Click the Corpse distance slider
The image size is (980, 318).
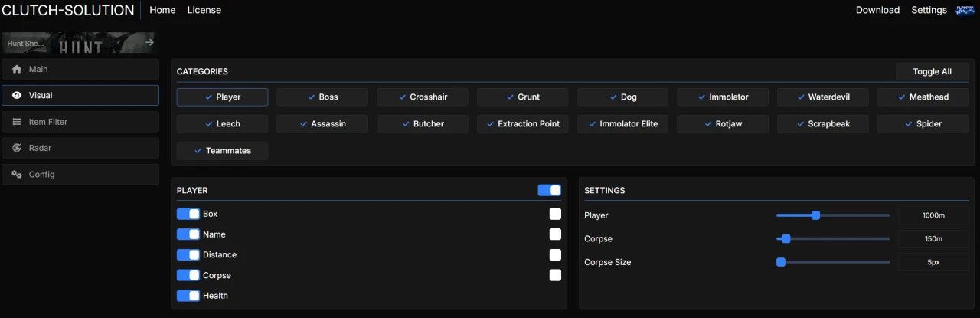[x=833, y=238]
